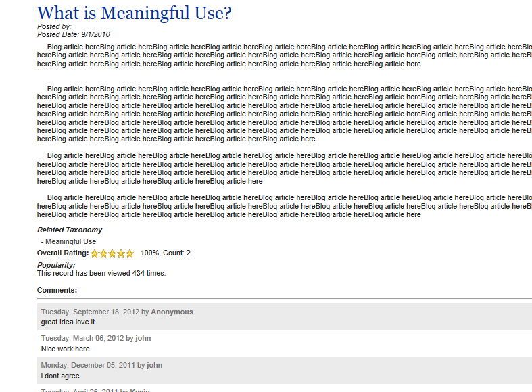Click author john on March 06 comment
The height and width of the screenshot is (392, 532).
tap(143, 338)
